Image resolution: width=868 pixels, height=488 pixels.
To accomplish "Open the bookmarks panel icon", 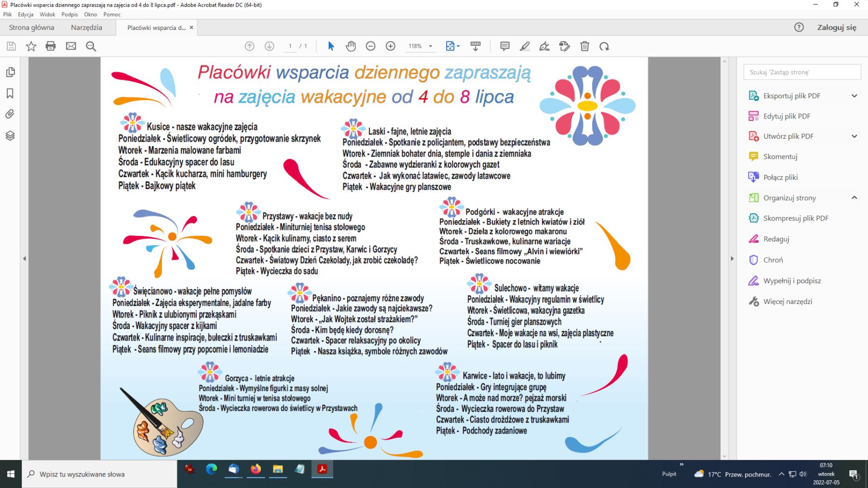I will (x=10, y=93).
